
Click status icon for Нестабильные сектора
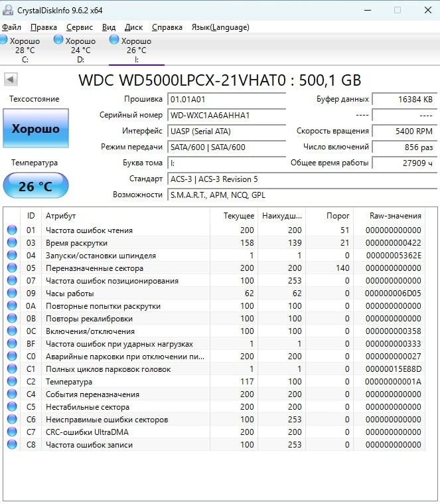[12, 407]
